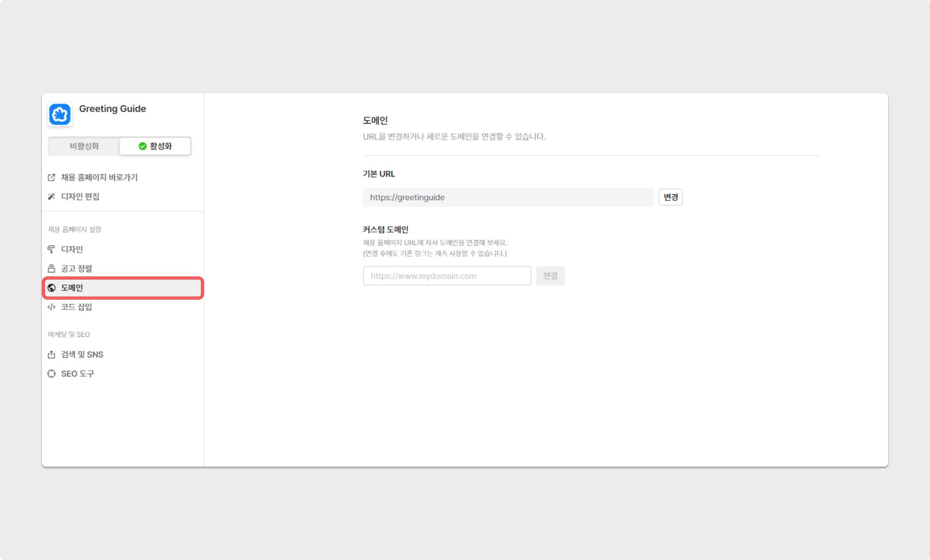Go to the 검색 및 SNS settings
Viewport: 930px width, 560px height.
(x=82, y=355)
